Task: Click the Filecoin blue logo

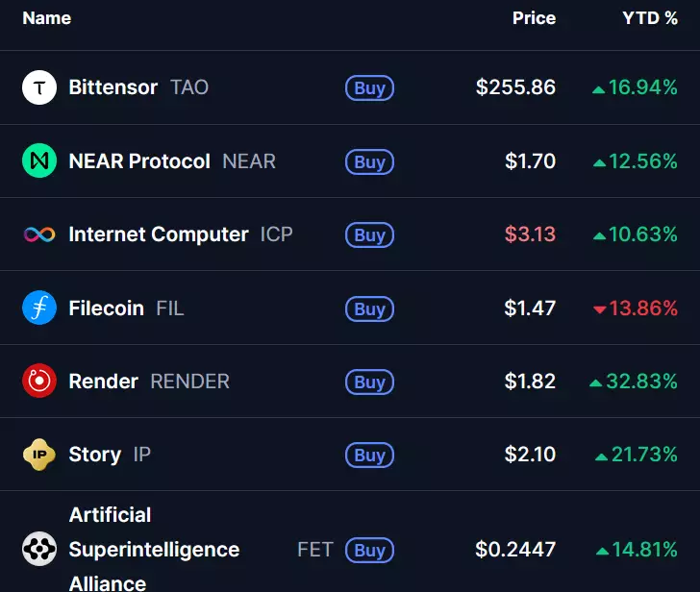Action: pyautogui.click(x=39, y=308)
